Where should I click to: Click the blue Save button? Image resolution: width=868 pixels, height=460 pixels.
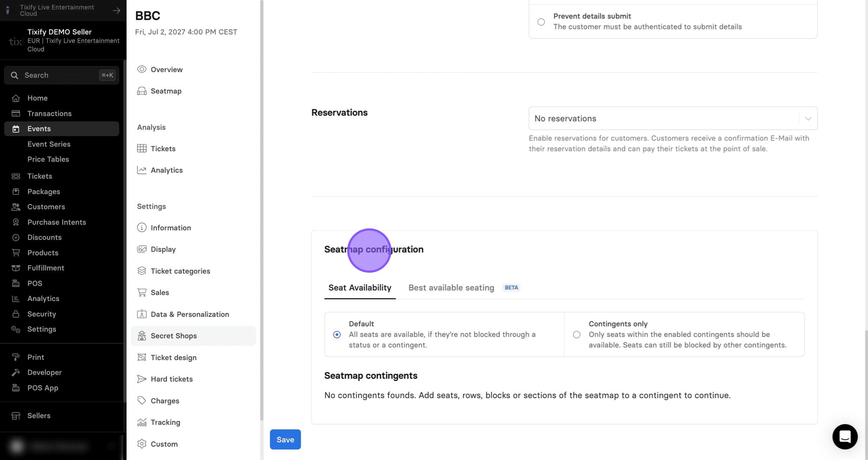(x=285, y=440)
